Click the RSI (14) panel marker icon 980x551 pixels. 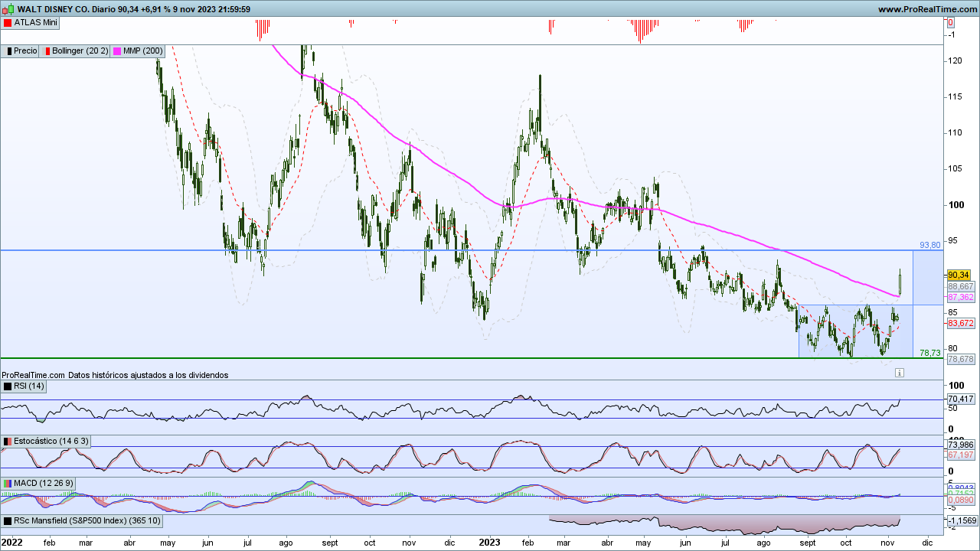click(x=7, y=386)
